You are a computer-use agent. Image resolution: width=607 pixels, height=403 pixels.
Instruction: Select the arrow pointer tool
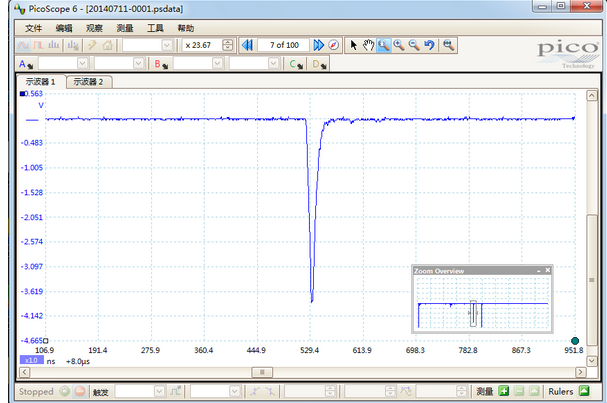tap(354, 45)
